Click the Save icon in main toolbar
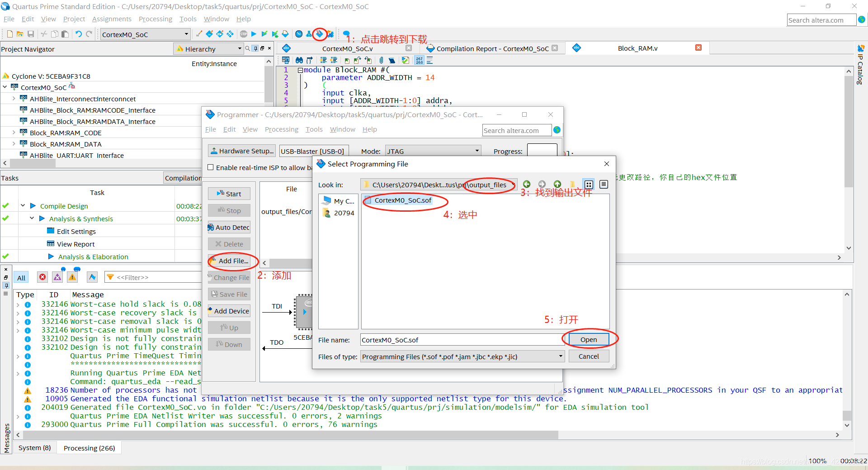This screenshot has height=470, width=868. [31, 34]
